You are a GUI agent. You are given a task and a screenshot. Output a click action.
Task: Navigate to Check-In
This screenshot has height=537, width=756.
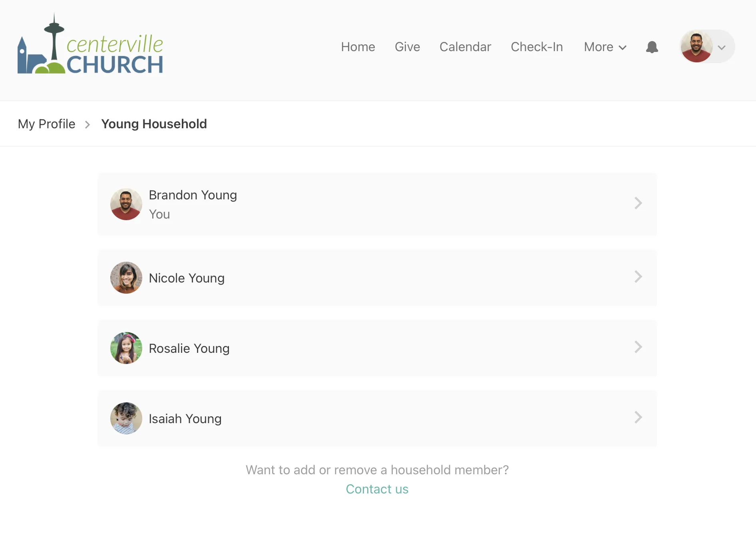coord(537,47)
